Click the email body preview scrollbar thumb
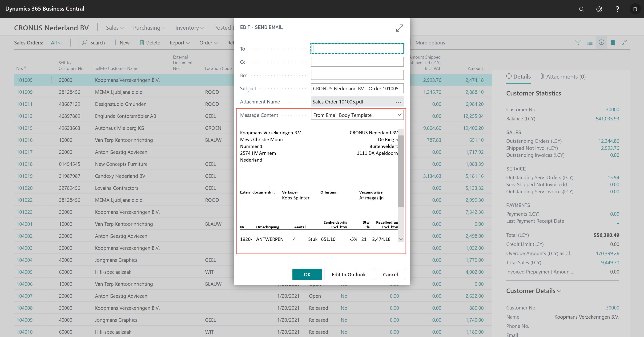Image resolution: width=644 pixels, height=337 pixels. [401, 171]
